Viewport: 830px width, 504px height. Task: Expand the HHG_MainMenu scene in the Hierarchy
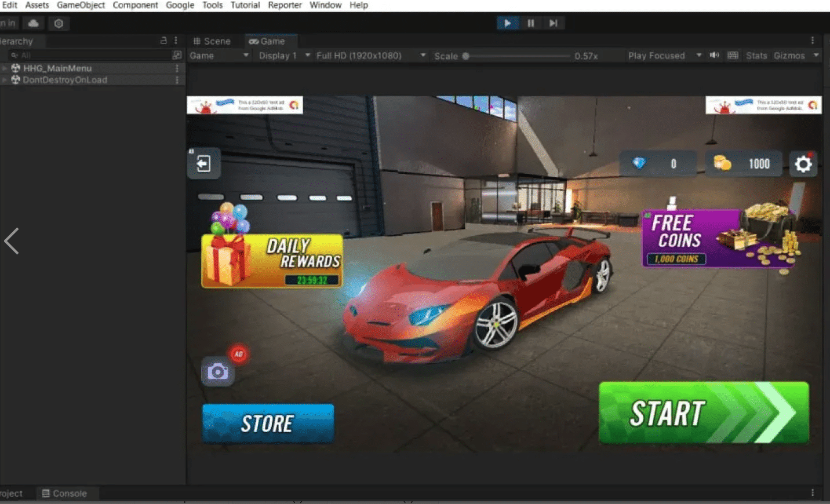coord(5,68)
